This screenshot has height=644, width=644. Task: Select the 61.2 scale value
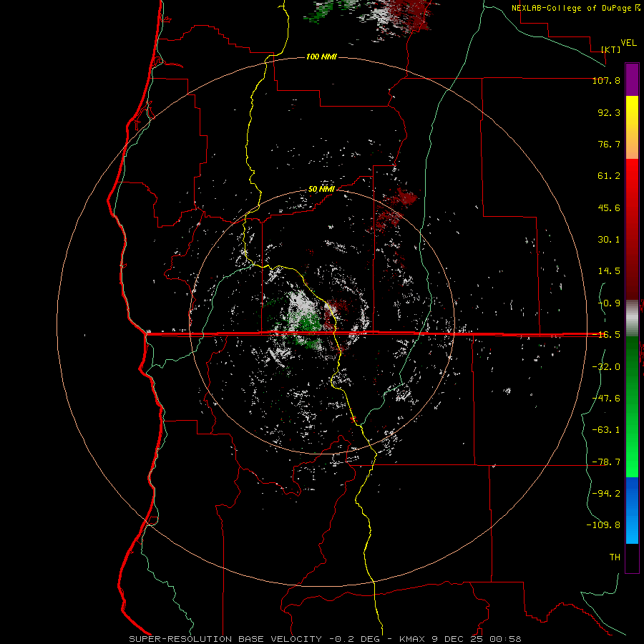[x=609, y=176]
